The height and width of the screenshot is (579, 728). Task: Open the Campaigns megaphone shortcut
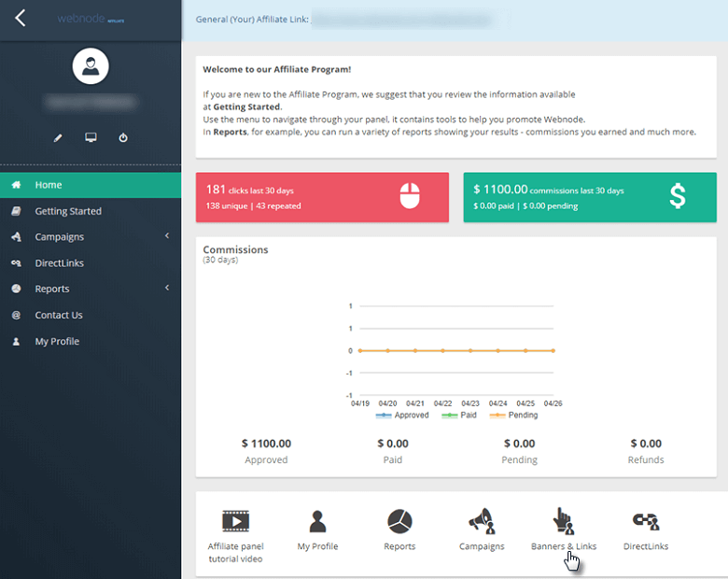pyautogui.click(x=482, y=521)
